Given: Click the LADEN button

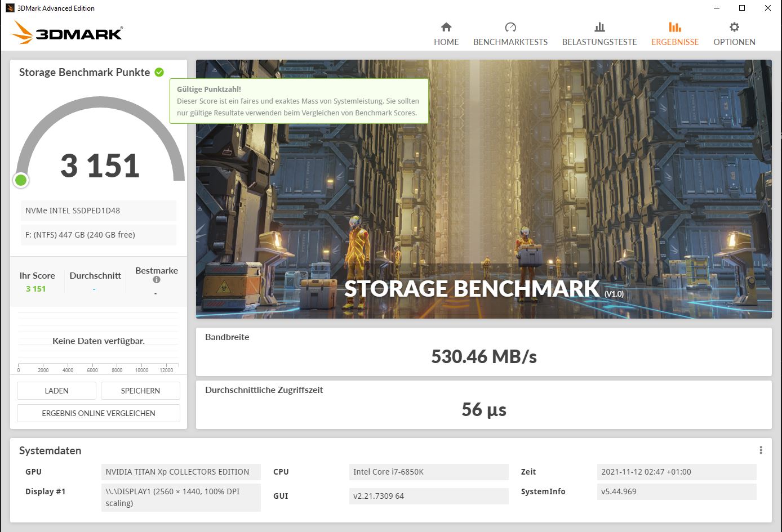Looking at the screenshot, I should (x=56, y=391).
